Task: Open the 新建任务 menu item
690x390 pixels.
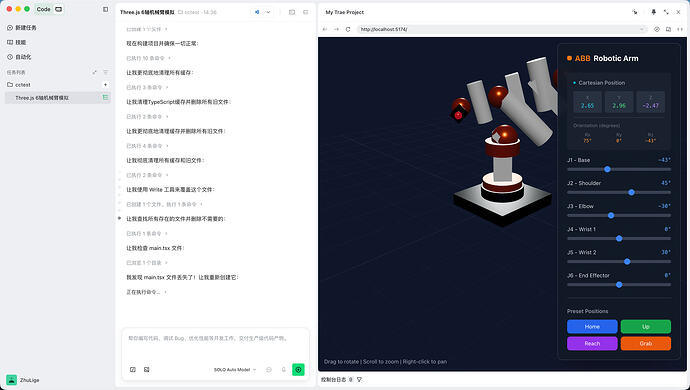Action: pyautogui.click(x=22, y=28)
